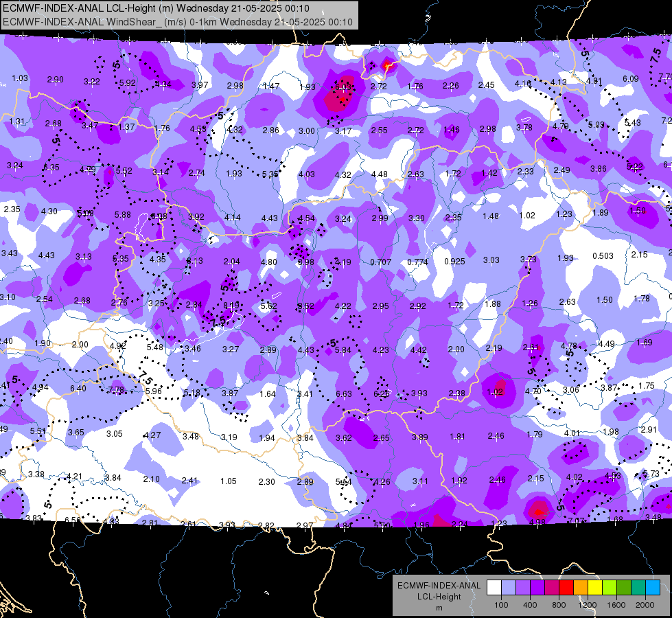Click the wind shear value 2.30

pyautogui.click(x=266, y=481)
